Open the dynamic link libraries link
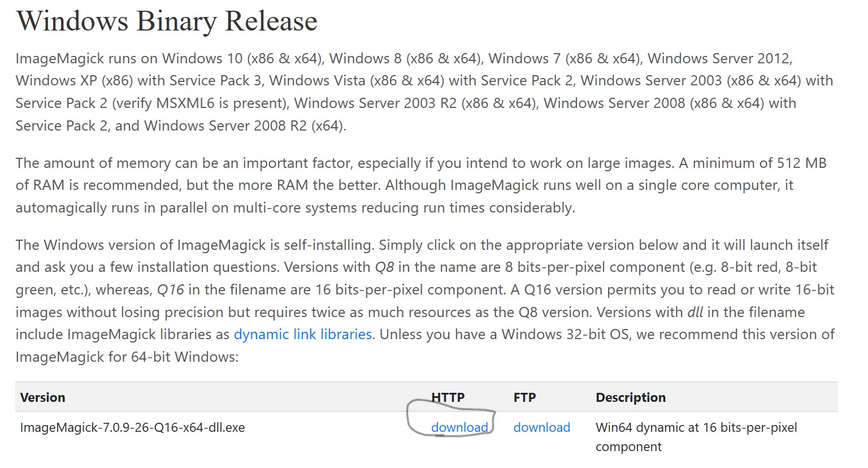Viewport: 868px width, 468px height. pos(303,335)
